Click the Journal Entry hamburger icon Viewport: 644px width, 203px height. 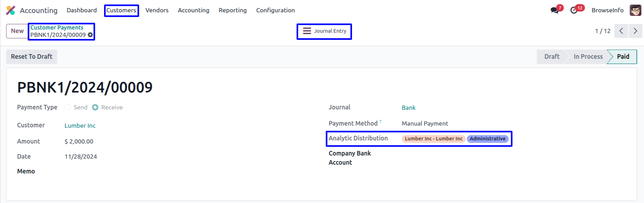307,31
